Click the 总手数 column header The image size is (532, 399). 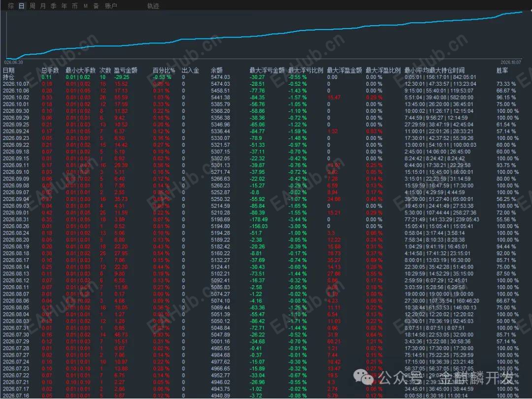[x=50, y=70]
